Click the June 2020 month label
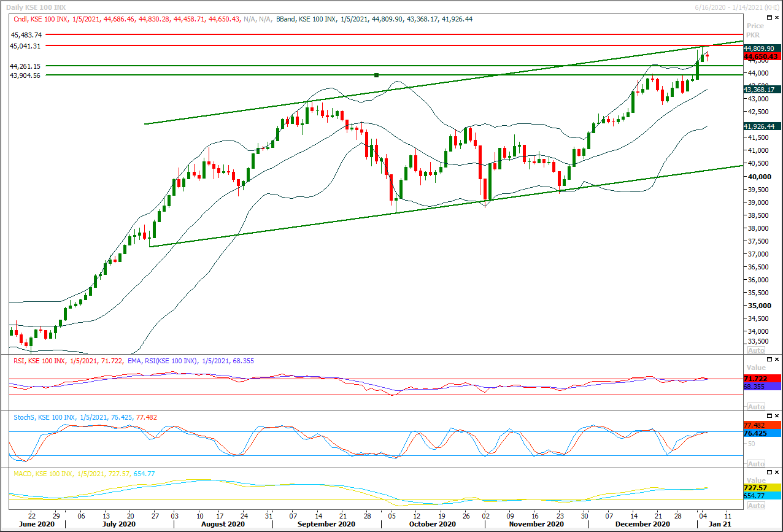 tap(37, 525)
